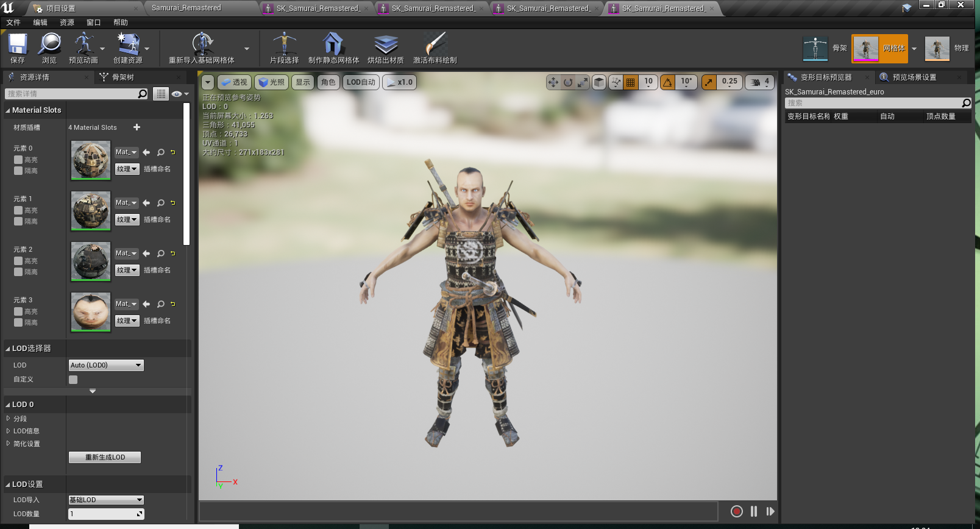Click Bake Out Materials (烘焙出材质) icon
This screenshot has height=529, width=980.
click(x=385, y=45)
